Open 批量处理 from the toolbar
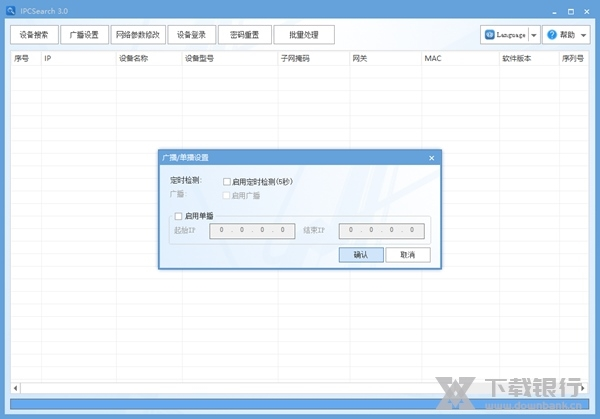This screenshot has height=419, width=600. 304,35
